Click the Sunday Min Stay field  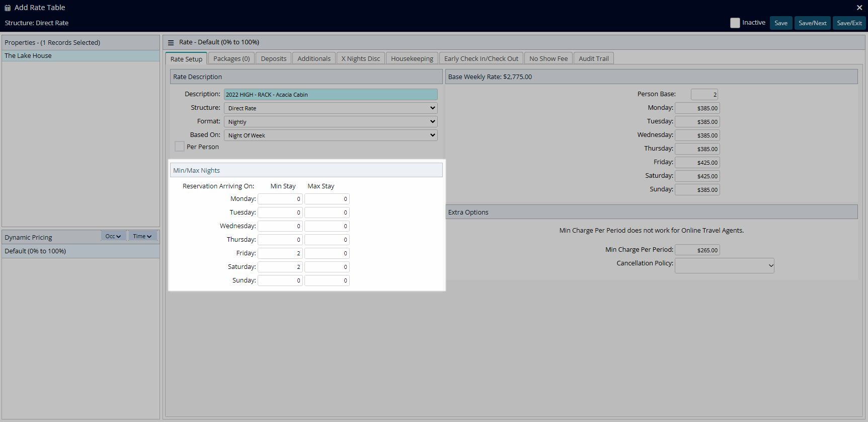click(x=280, y=280)
